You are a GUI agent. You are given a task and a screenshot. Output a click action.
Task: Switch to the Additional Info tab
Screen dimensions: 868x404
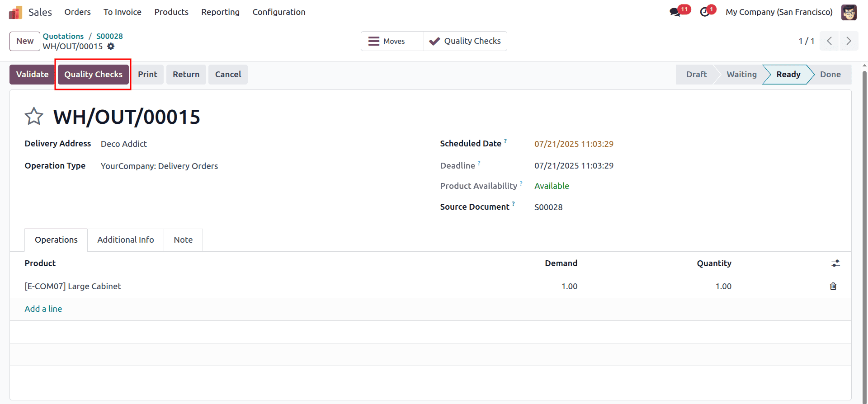126,240
